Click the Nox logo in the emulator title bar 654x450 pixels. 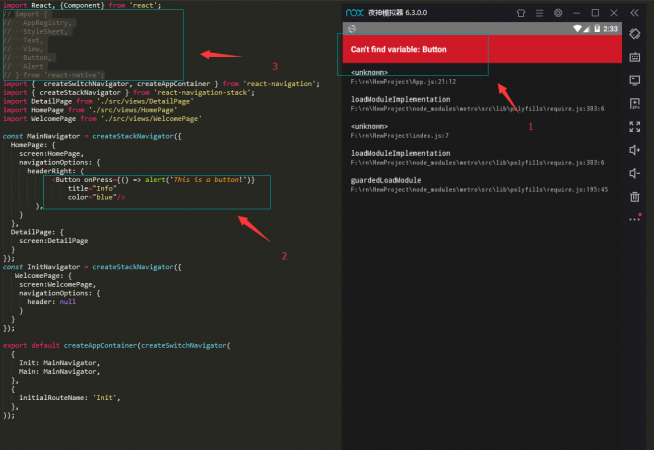[355, 13]
